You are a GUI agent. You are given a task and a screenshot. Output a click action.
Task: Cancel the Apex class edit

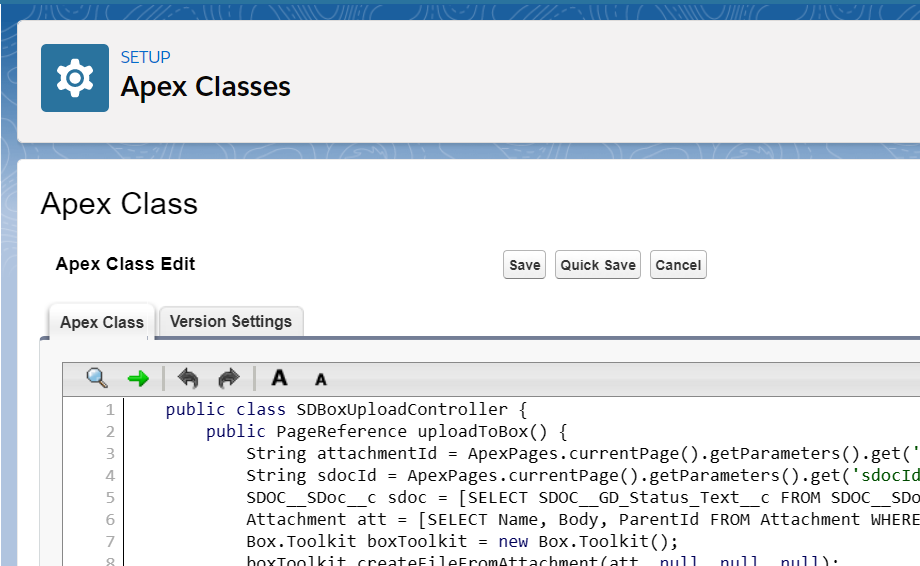pos(678,265)
